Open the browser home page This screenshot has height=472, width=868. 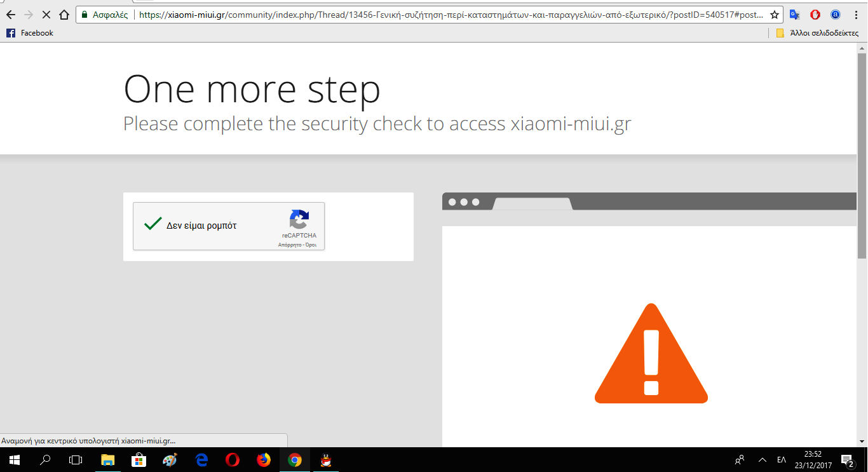64,15
